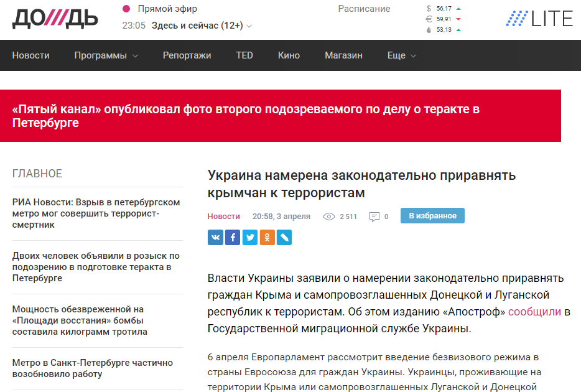Click the dollar rate 56,17
The image size is (581, 392).
pyautogui.click(x=444, y=9)
